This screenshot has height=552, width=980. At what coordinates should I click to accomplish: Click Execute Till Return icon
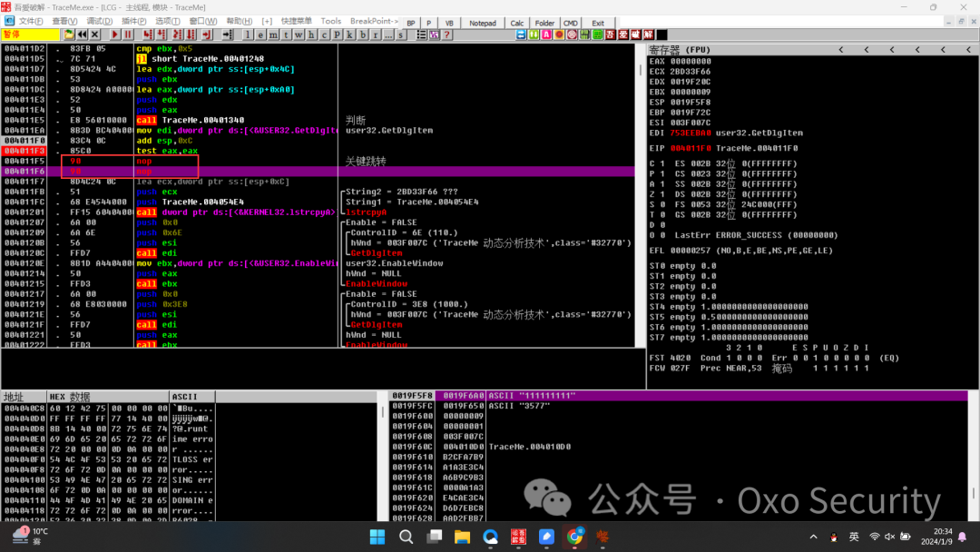[207, 35]
